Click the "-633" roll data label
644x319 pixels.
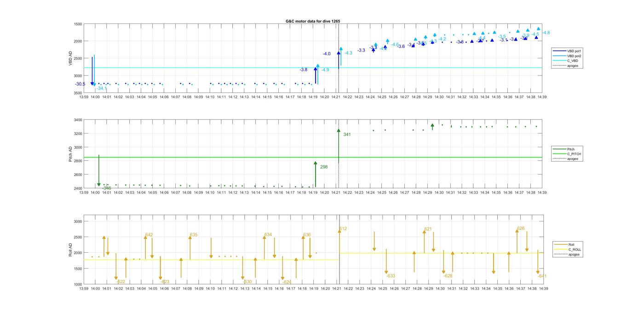[x=391, y=276]
